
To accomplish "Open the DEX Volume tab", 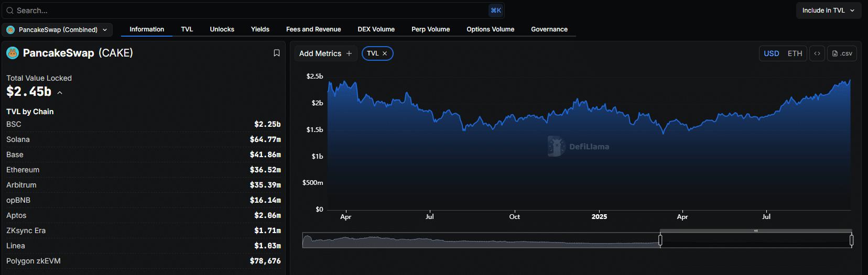I will 376,29.
